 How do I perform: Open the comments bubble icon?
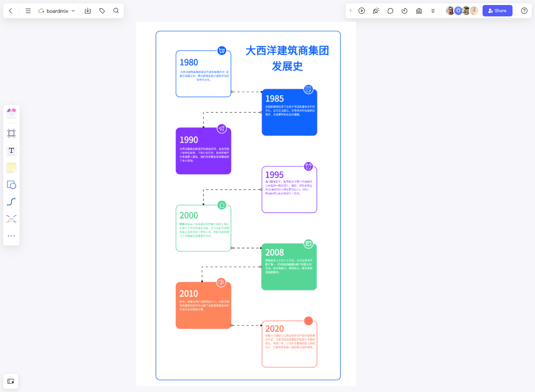(x=390, y=11)
